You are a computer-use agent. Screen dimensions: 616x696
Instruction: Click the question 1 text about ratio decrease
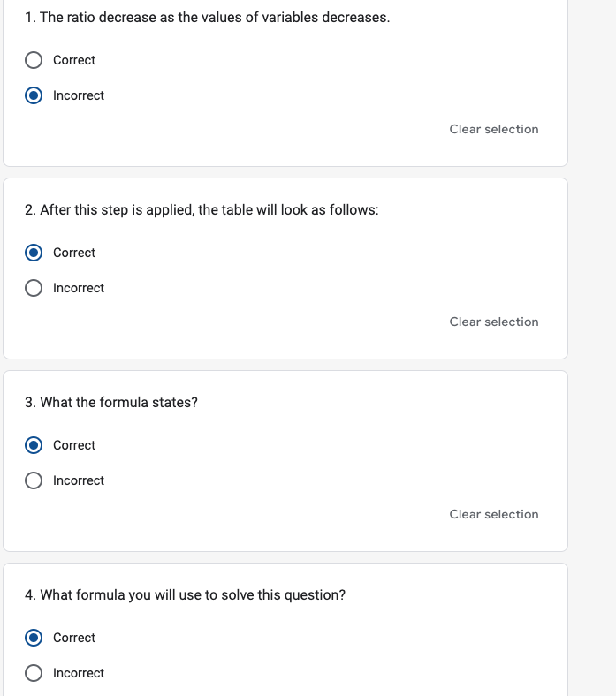pos(207,18)
